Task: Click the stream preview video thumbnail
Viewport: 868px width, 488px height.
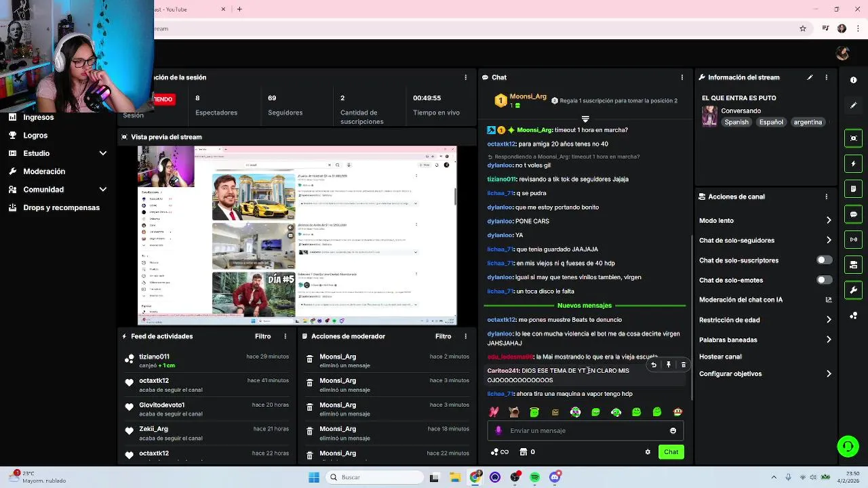Action: click(297, 235)
